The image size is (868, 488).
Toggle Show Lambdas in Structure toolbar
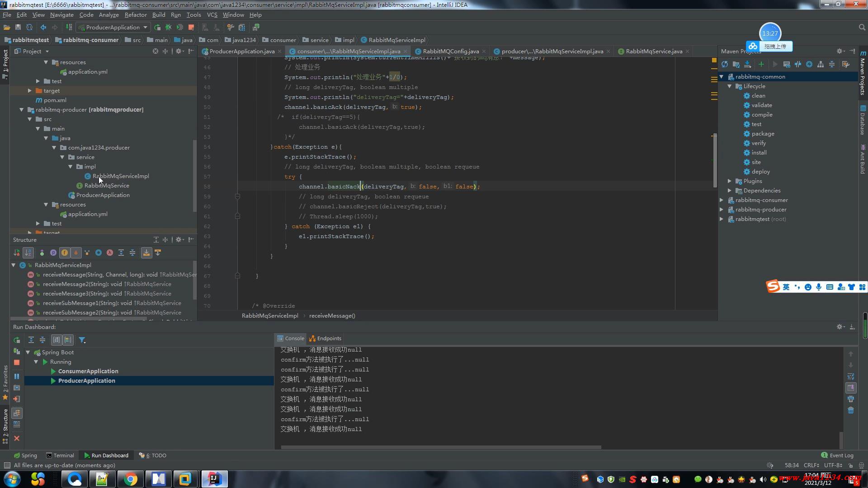109,253
